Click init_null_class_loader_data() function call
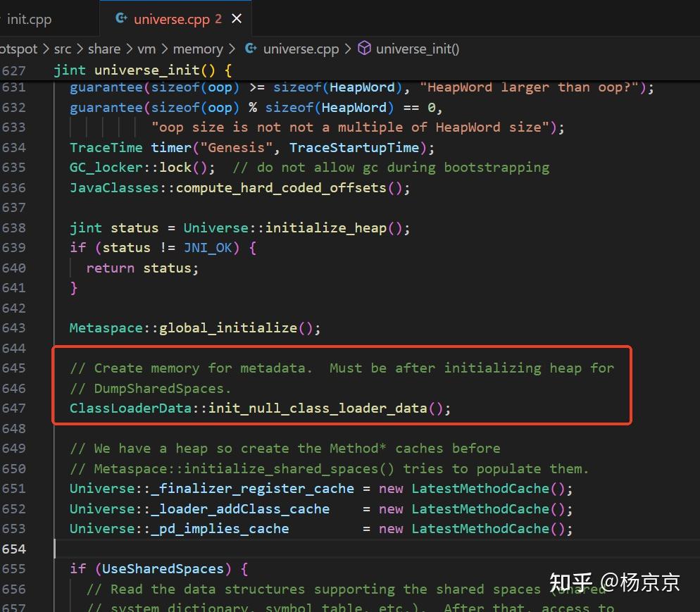 click(x=330, y=408)
